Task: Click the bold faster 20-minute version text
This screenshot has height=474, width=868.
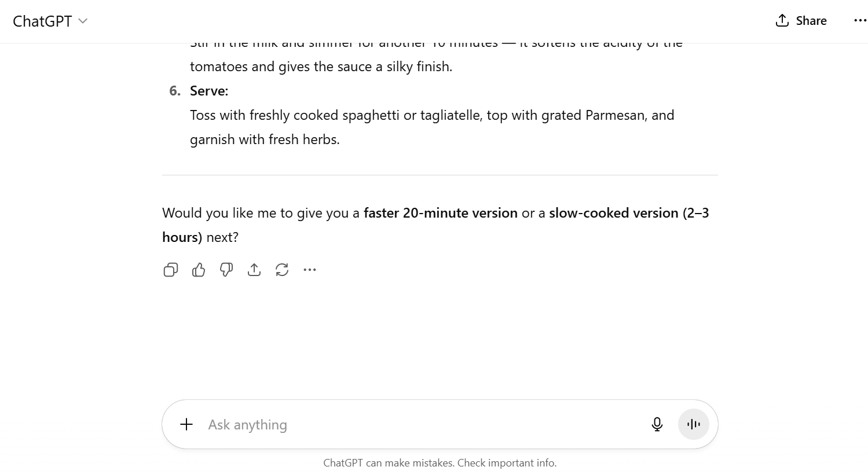Action: click(x=440, y=213)
